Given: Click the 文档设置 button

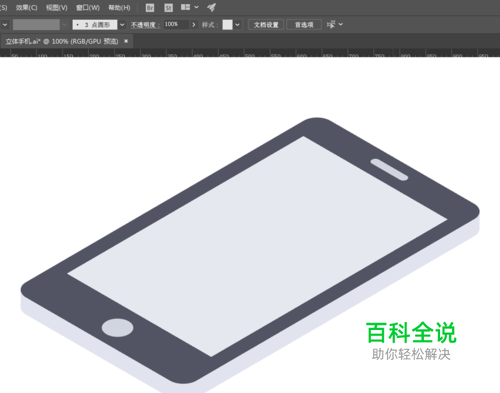Looking at the screenshot, I should point(266,25).
